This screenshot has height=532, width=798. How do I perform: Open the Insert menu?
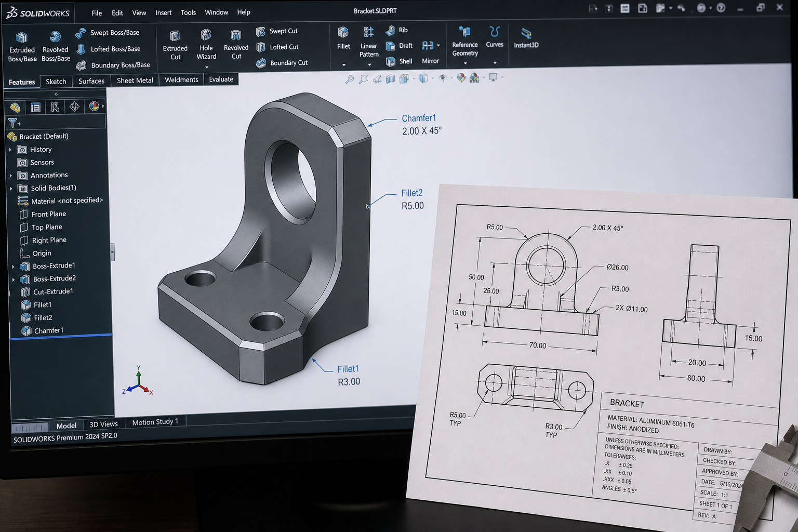164,12
